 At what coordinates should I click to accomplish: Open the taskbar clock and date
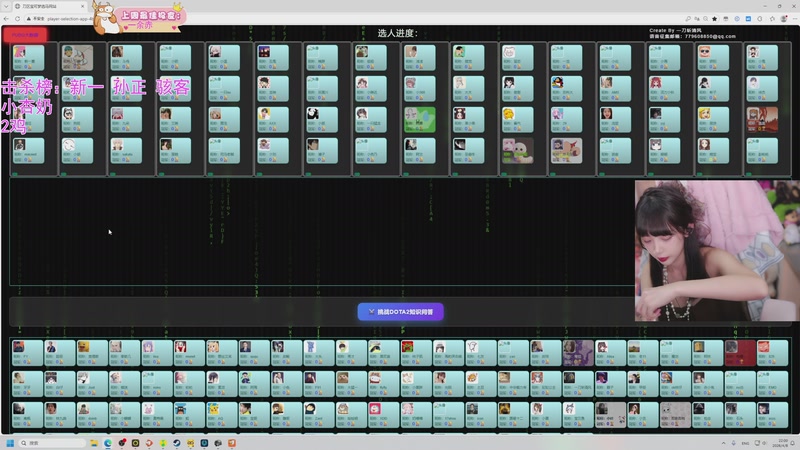[782, 443]
